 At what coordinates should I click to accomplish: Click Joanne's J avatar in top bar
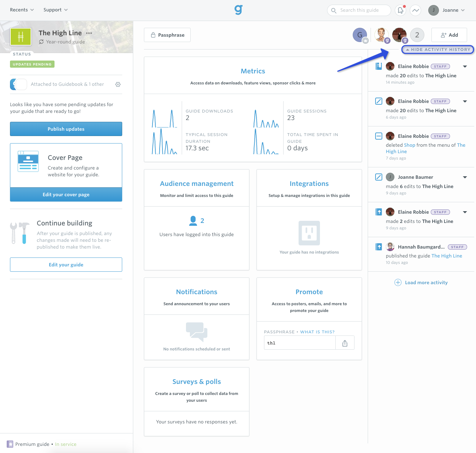click(x=434, y=10)
